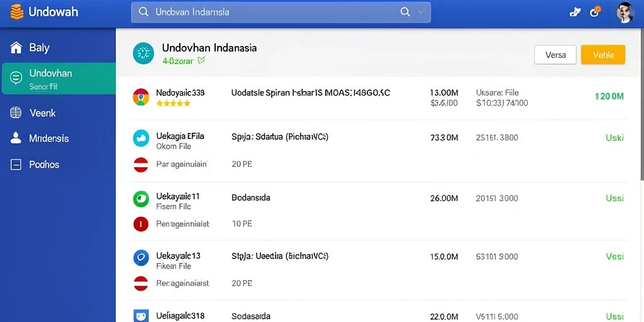Click the white Versa button

click(555, 55)
